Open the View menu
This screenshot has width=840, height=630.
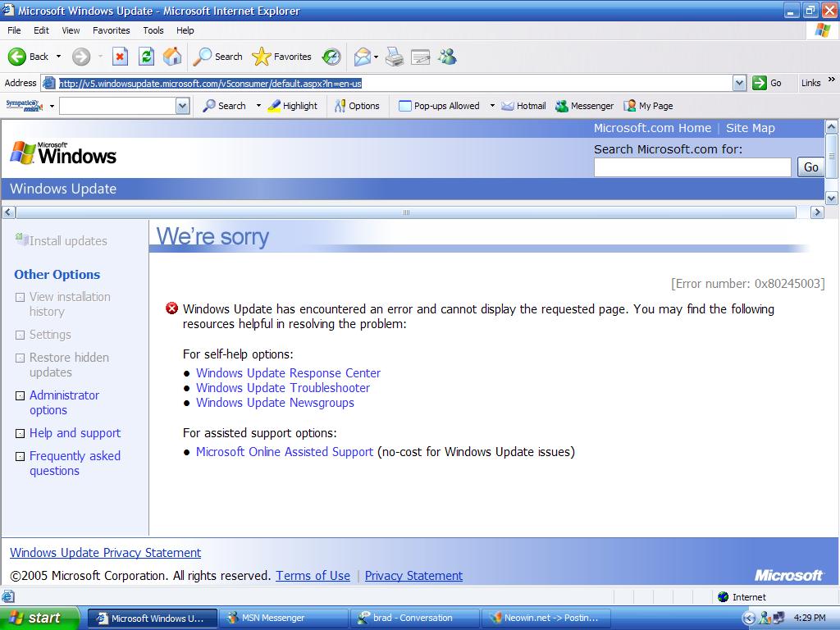71,30
